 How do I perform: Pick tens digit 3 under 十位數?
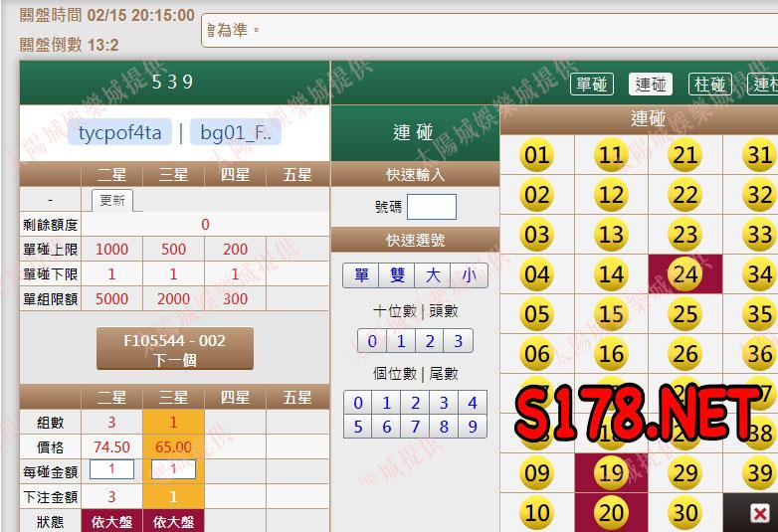[458, 341]
